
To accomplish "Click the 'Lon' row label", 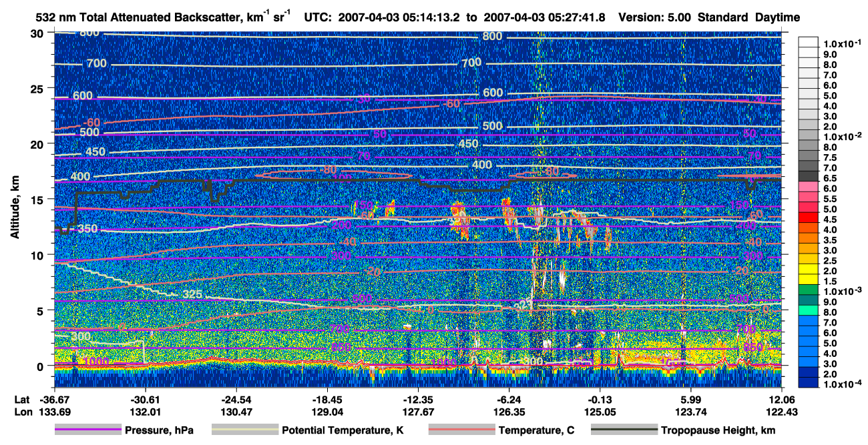I will tap(23, 412).
